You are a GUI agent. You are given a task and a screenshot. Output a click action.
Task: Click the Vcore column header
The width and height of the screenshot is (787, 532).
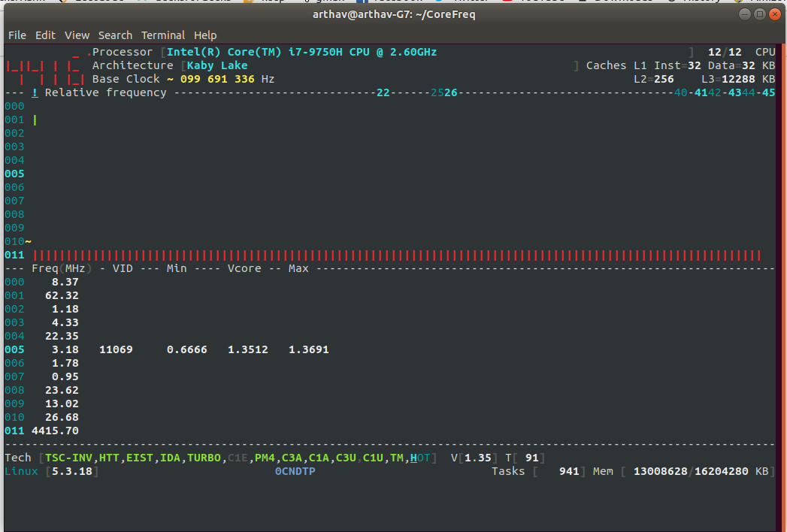coord(244,268)
